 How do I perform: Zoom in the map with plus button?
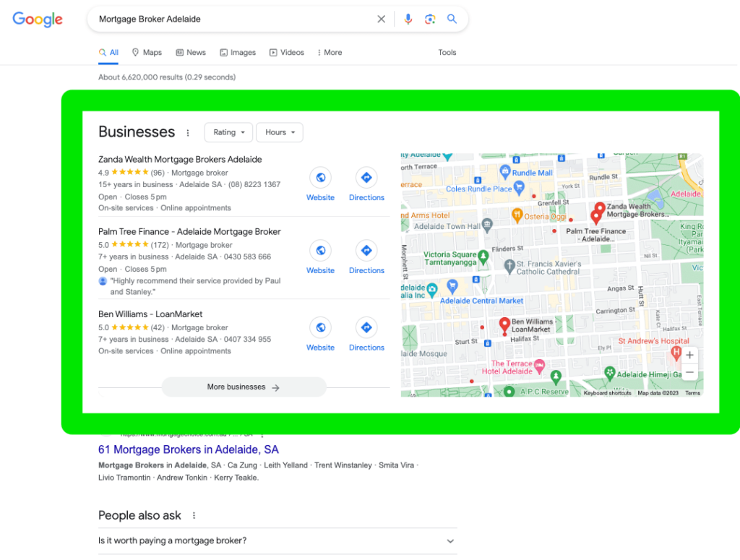pyautogui.click(x=689, y=355)
